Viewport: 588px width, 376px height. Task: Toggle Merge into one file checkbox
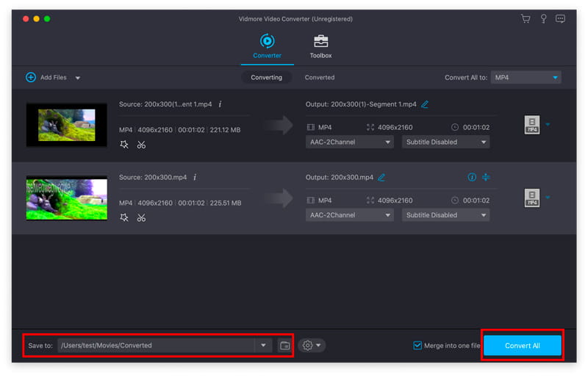(417, 345)
